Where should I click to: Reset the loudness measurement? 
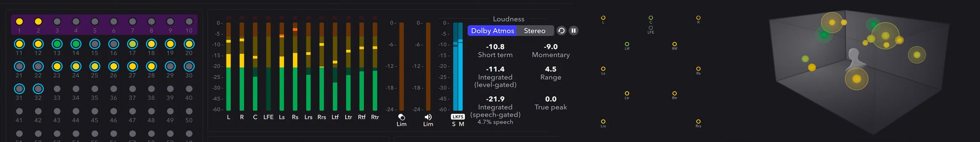tap(561, 31)
